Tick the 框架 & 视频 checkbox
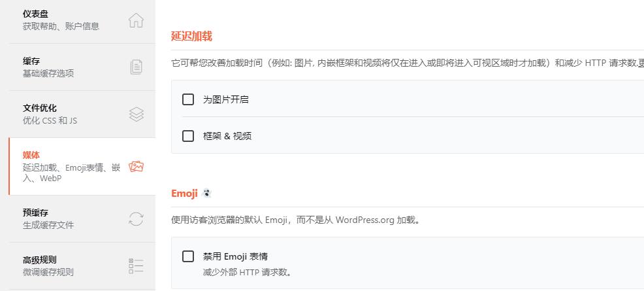Viewport: 644px width, 291px height. tap(188, 136)
